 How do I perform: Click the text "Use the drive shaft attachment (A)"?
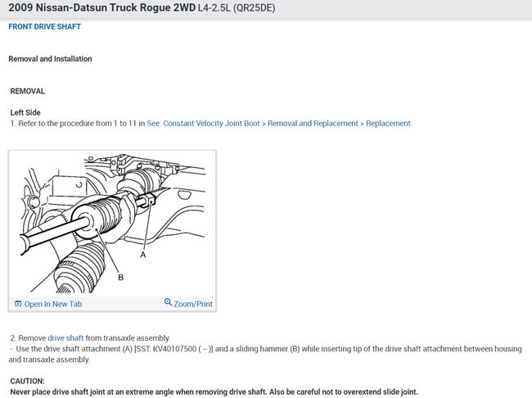tap(74, 349)
